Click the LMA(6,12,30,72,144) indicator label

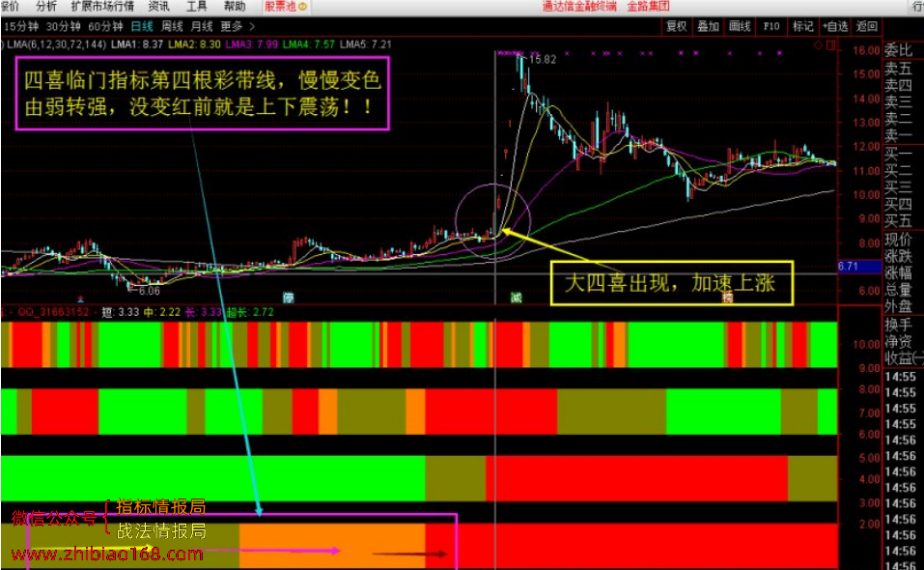(x=57, y=44)
